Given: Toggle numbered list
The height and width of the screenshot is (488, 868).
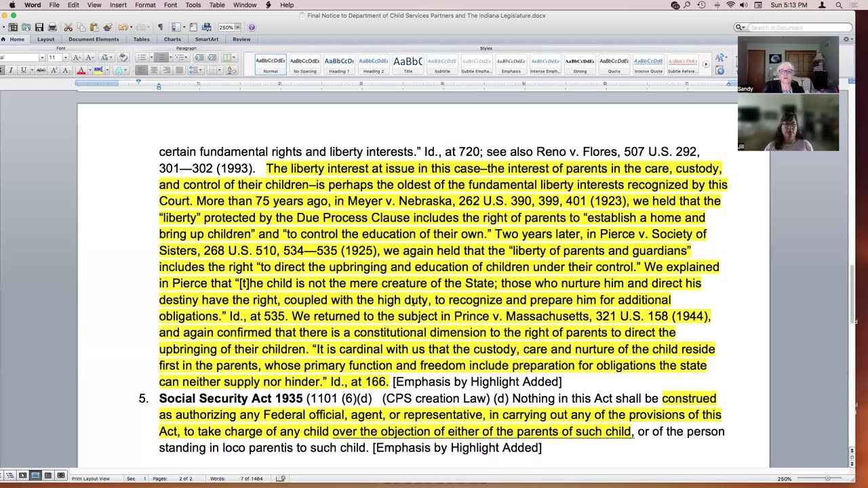Looking at the screenshot, I should [161, 58].
